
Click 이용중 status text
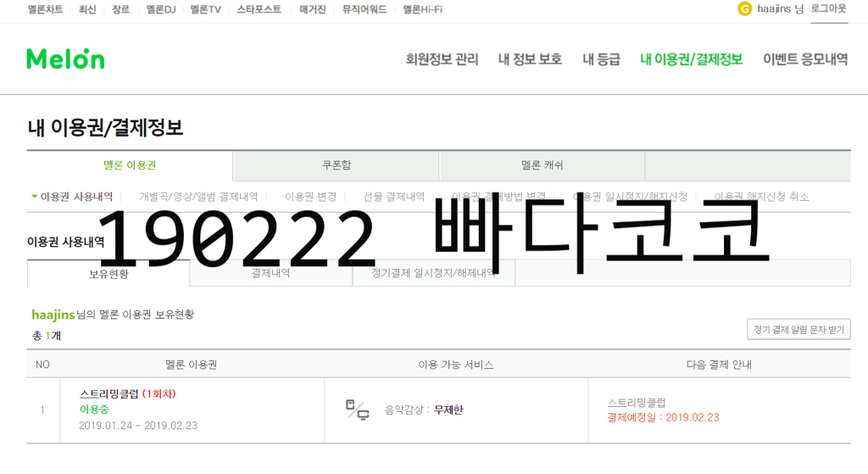[x=94, y=410]
